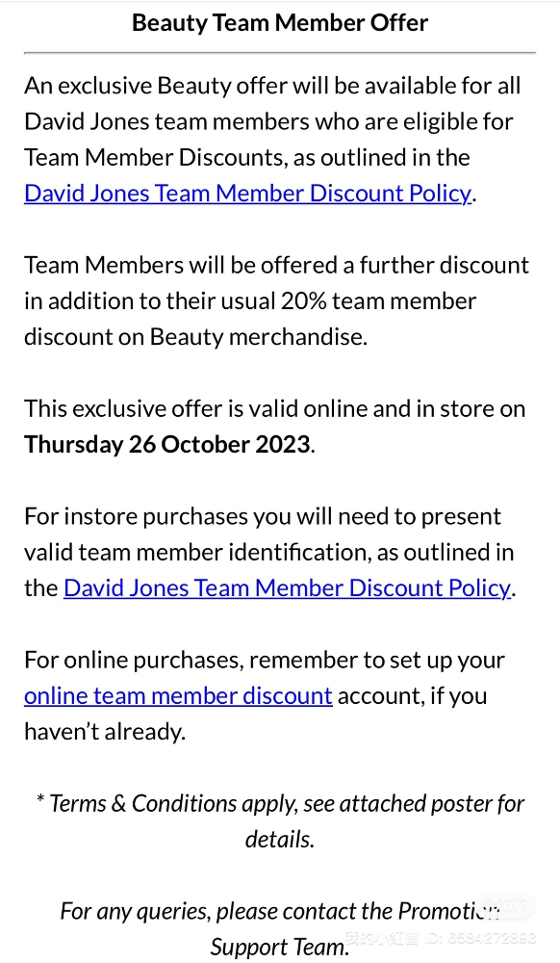Follow the online team member discount link

tap(179, 695)
